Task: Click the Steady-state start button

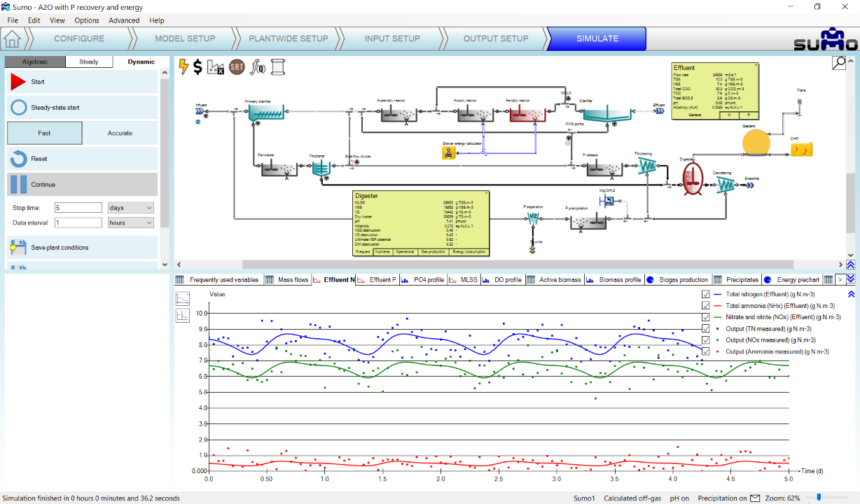Action: (82, 108)
